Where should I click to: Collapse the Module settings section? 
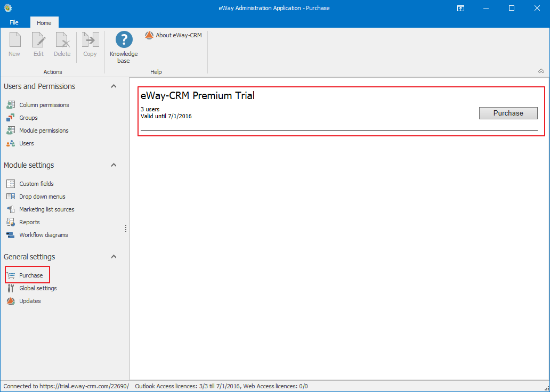pos(114,165)
